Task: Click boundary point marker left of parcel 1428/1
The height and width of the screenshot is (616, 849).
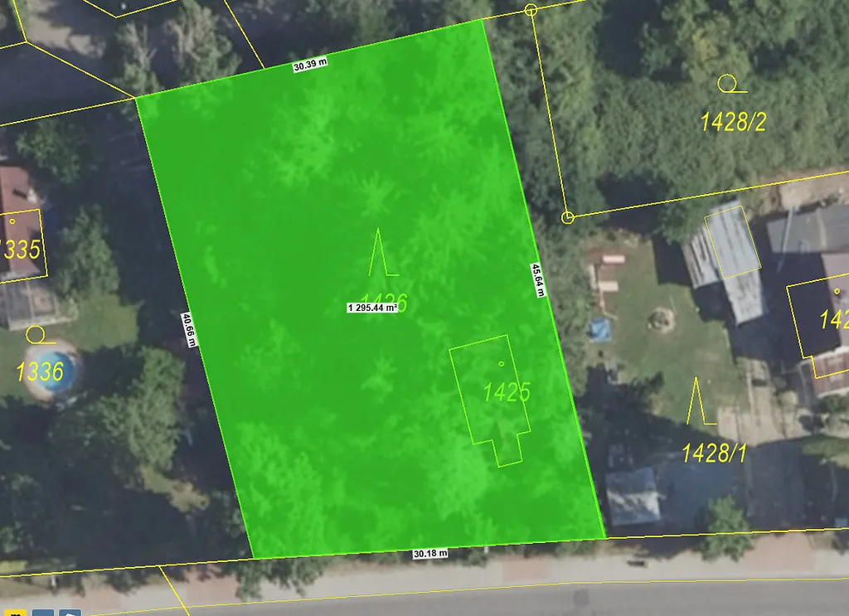Action: [567, 217]
